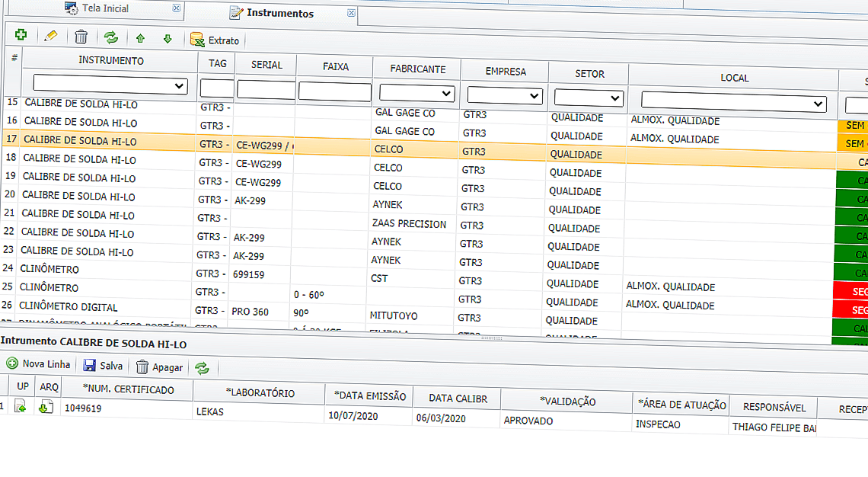The height and width of the screenshot is (477, 868).
Task: Click the pencil edit icon in top toolbar
Action: pos(51,36)
